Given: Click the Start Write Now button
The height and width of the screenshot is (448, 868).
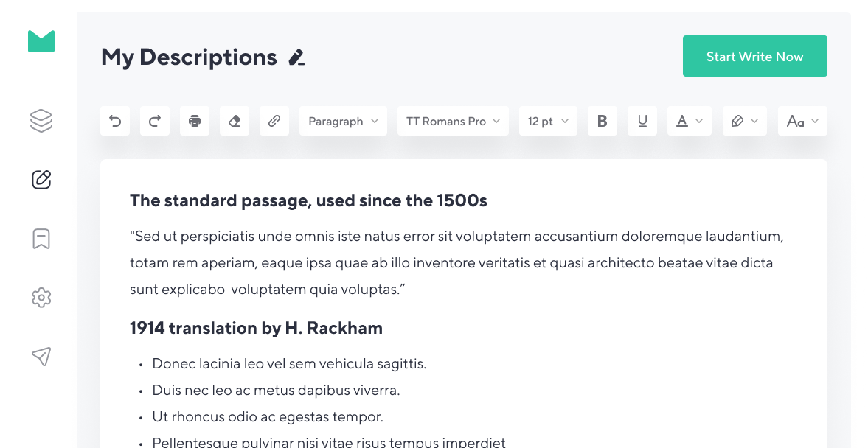Looking at the screenshot, I should (x=754, y=56).
